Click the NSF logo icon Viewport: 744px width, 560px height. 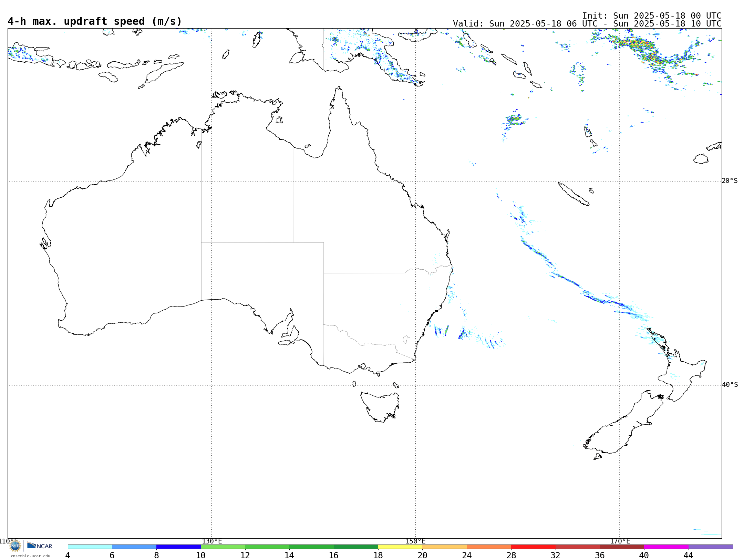15,546
